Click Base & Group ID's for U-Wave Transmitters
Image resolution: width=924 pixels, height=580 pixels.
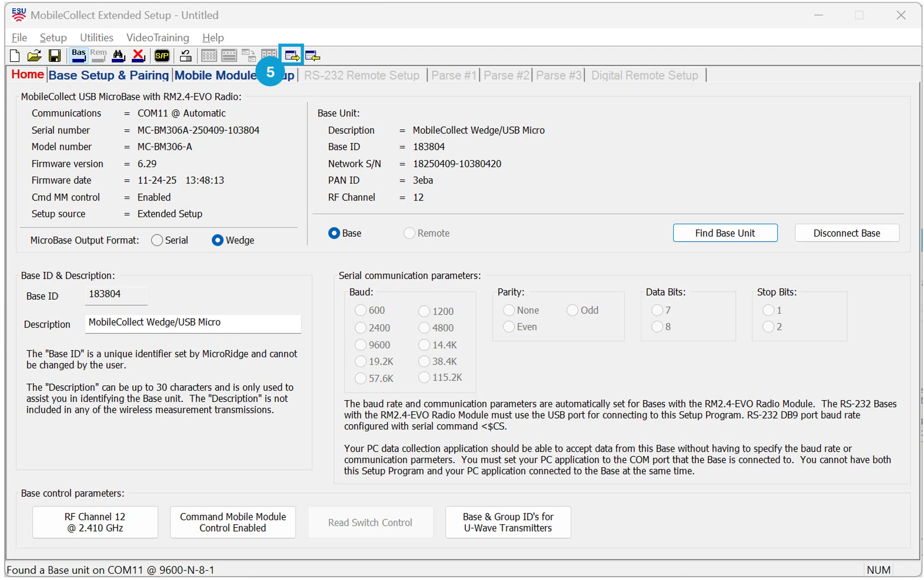tap(508, 522)
